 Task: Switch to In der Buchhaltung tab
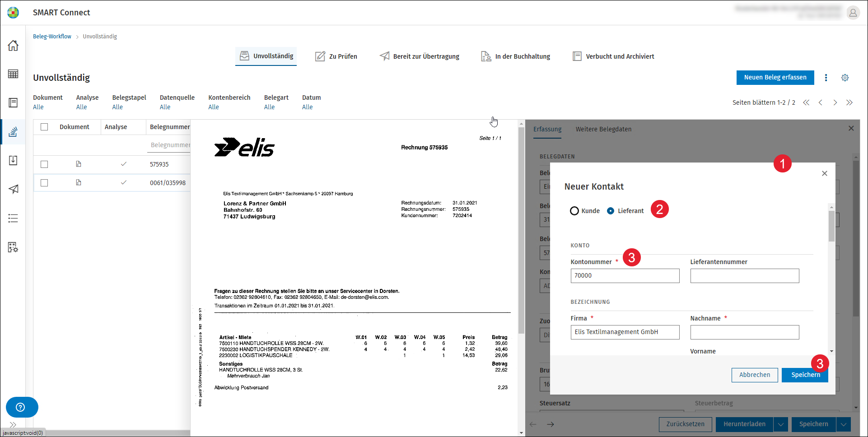point(515,56)
